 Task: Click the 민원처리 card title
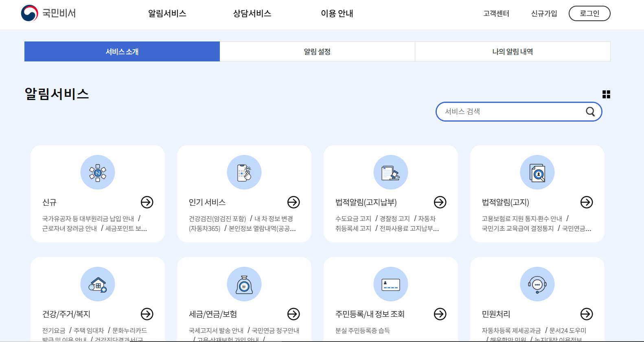pos(496,314)
